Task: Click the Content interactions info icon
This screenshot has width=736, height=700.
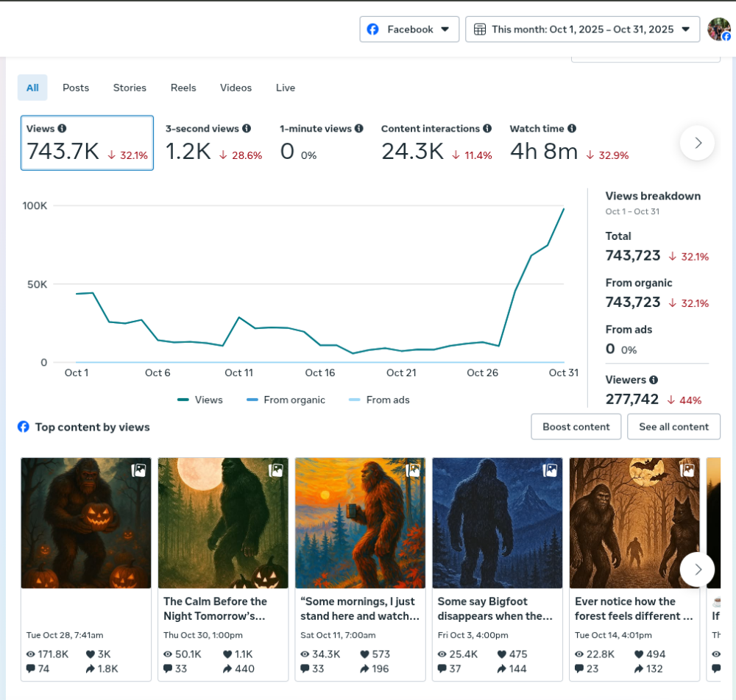Action: click(487, 129)
